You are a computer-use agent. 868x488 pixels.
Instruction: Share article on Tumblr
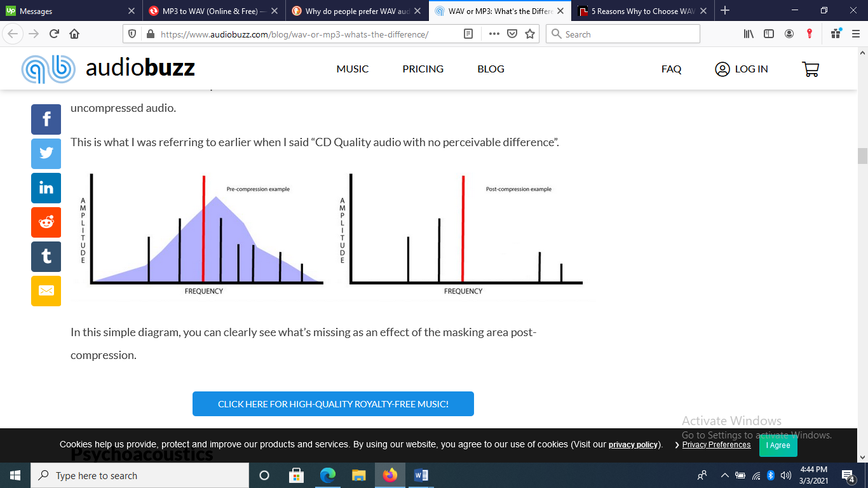point(46,257)
